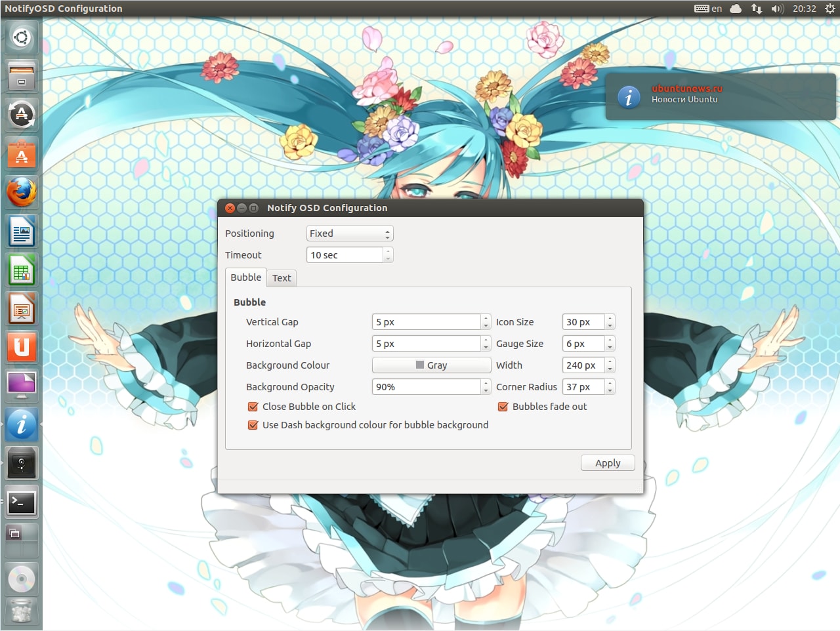The image size is (840, 631).
Task: Close the Notify OSD Configuration window
Action: (230, 208)
